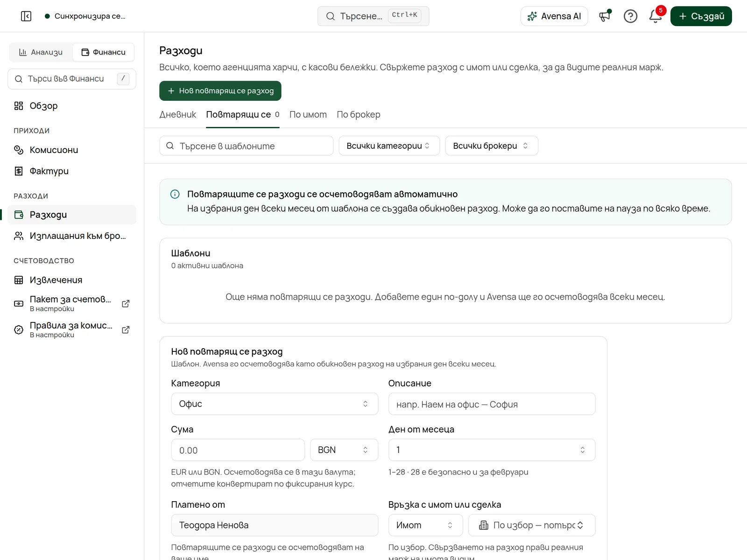Viewport: 747px width, 560px height.
Task: Open the По избор property selector
Action: click(532, 525)
